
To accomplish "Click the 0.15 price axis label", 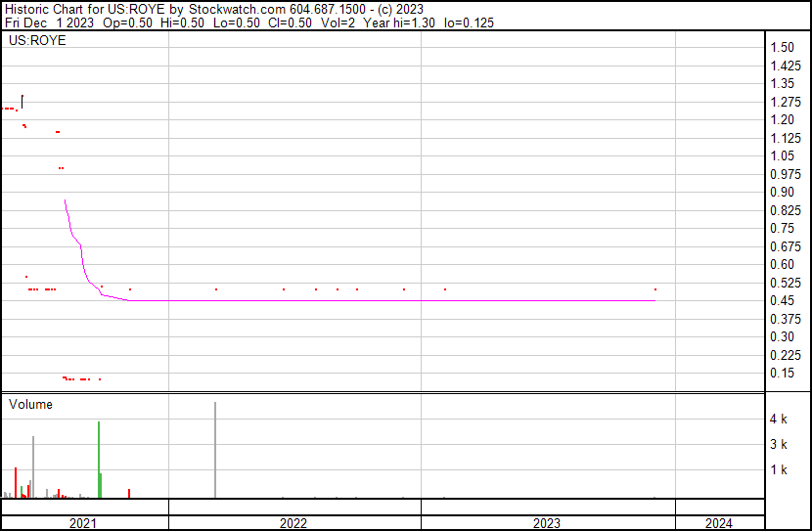I will (x=782, y=374).
